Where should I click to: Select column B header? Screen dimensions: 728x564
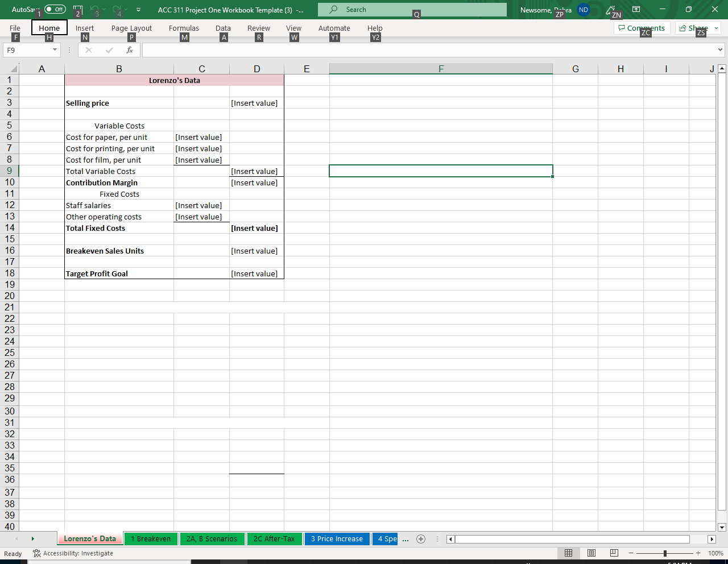pyautogui.click(x=119, y=69)
